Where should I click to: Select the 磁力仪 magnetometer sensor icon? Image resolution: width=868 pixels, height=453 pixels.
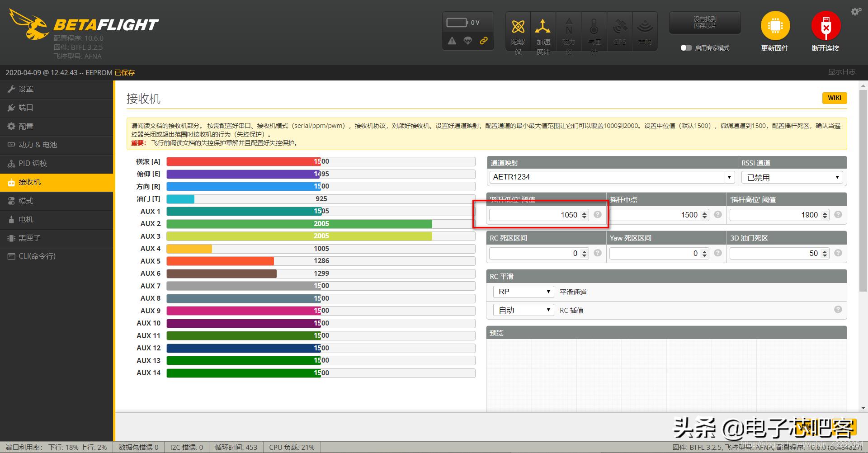[569, 31]
